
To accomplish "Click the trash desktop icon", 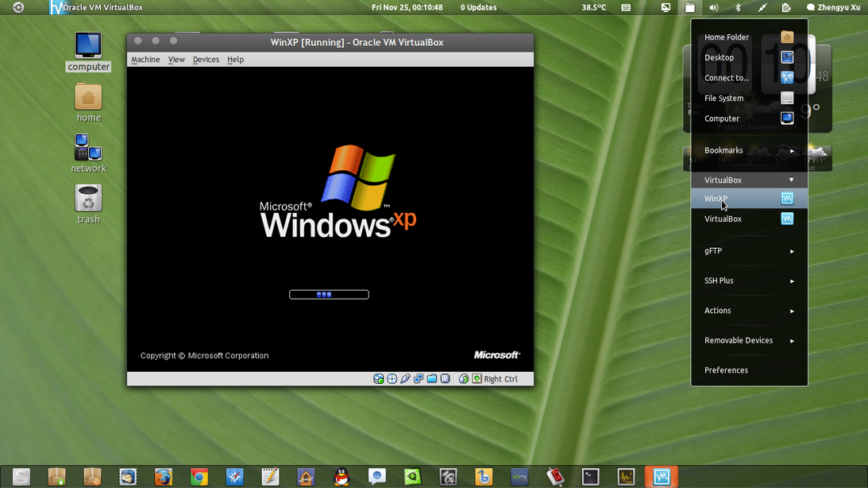I will tap(89, 204).
